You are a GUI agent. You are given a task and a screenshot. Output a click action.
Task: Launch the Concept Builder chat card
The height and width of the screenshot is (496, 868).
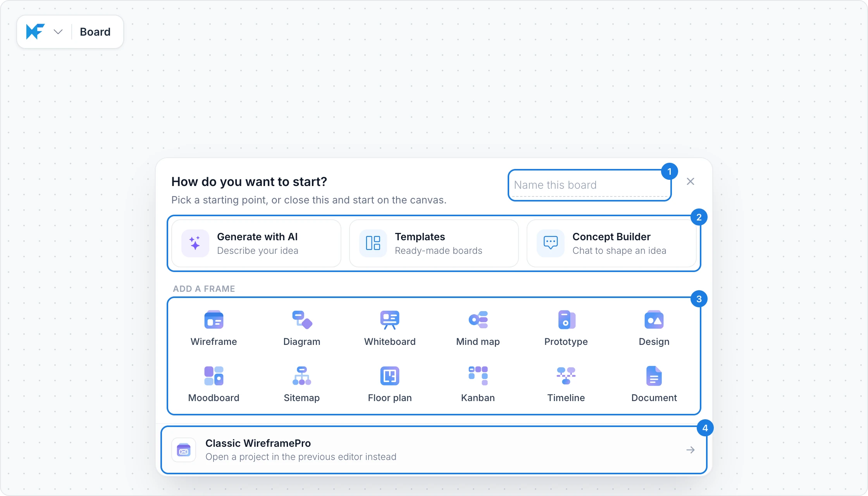tap(611, 243)
